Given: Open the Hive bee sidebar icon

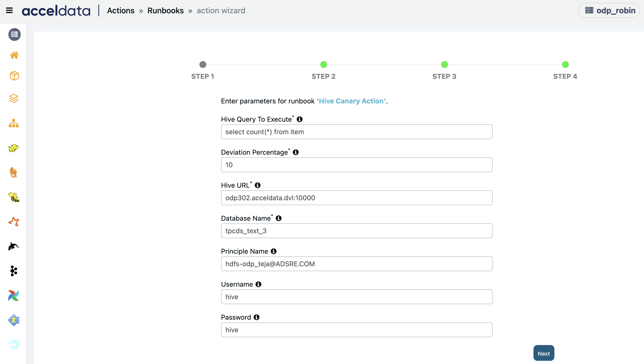Looking at the screenshot, I should [14, 197].
